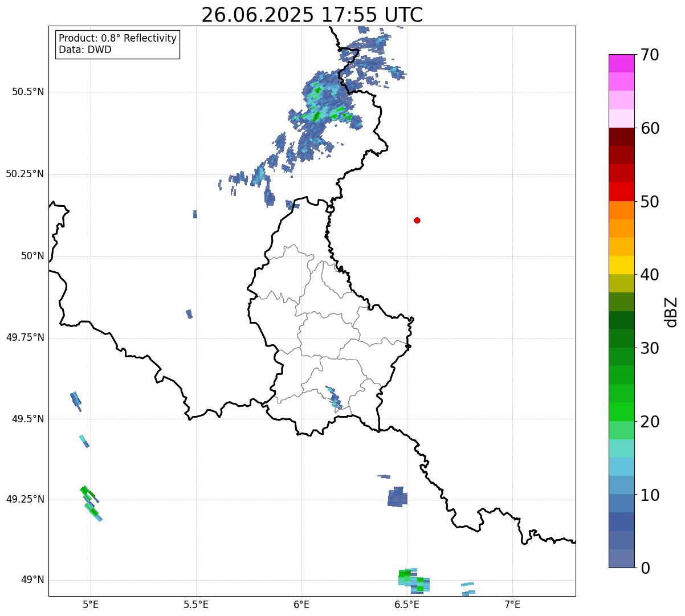Pick the magenta swatch at top of colorbar
This screenshot has height=616, width=685.
[x=622, y=63]
